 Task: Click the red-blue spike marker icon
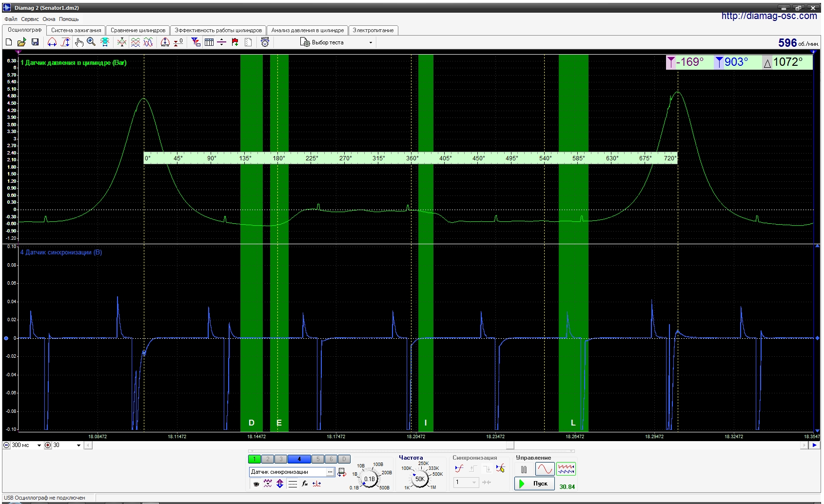coord(317,484)
